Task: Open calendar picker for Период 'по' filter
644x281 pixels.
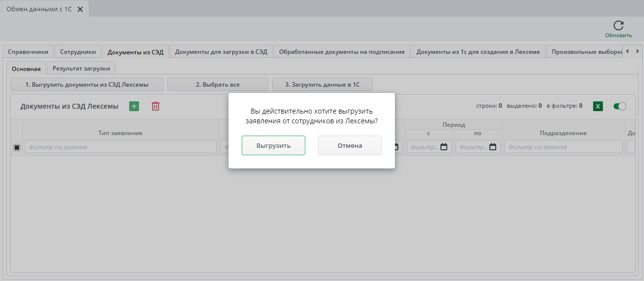Action: coord(493,147)
